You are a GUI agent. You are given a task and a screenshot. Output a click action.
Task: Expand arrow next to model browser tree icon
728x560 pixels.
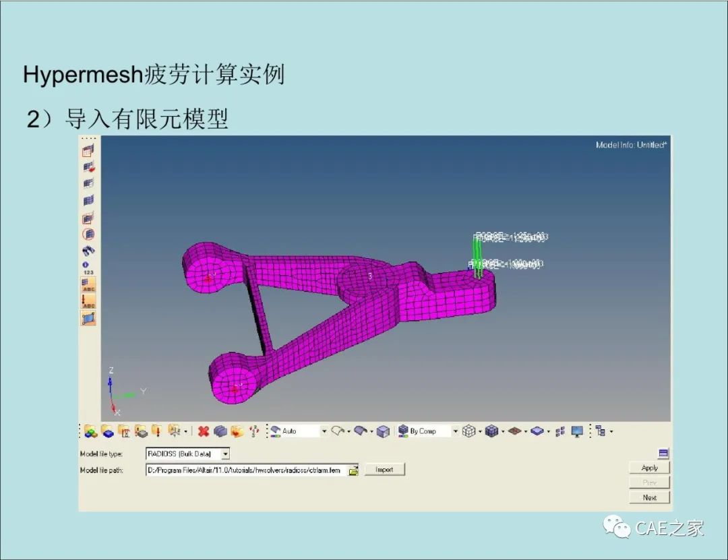(611, 432)
